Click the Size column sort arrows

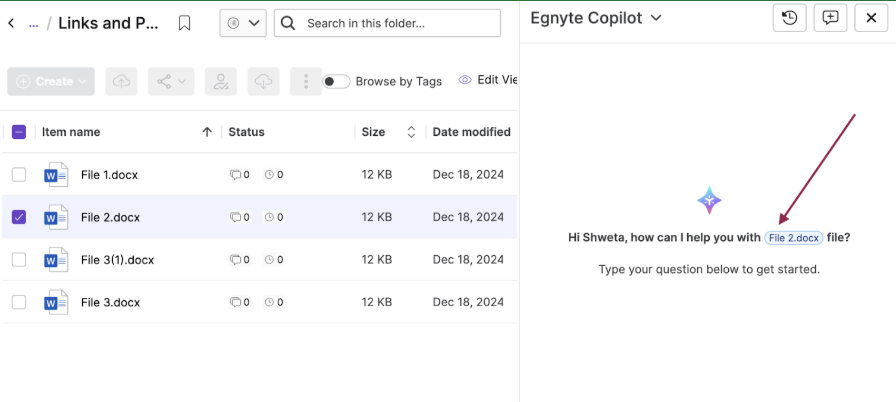pyautogui.click(x=411, y=132)
